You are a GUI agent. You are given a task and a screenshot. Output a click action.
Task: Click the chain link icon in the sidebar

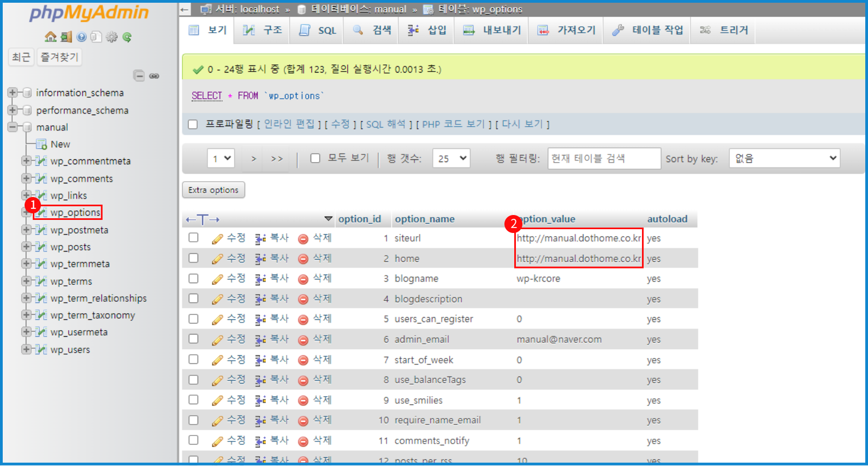154,76
